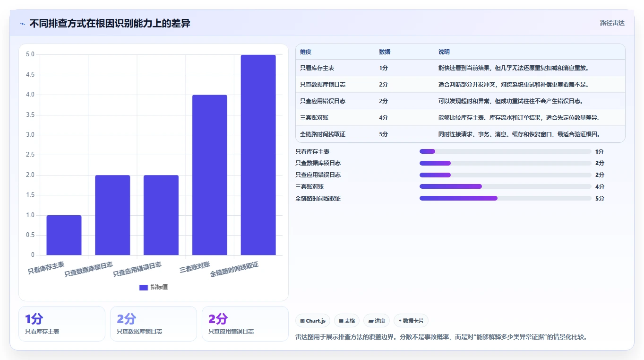Click the 1分 value in the table
Image resolution: width=644 pixels, height=360 pixels.
[x=383, y=68]
